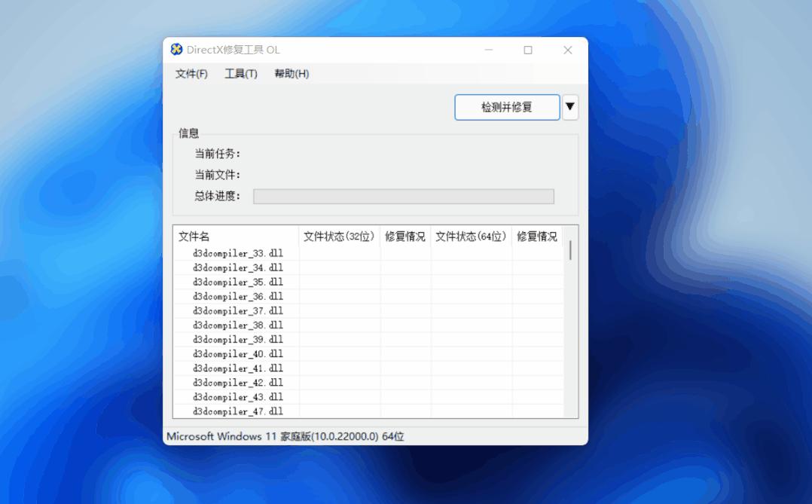Image resolution: width=812 pixels, height=504 pixels.
Task: Select row d3dcompiler_42.dll
Action: pos(368,383)
